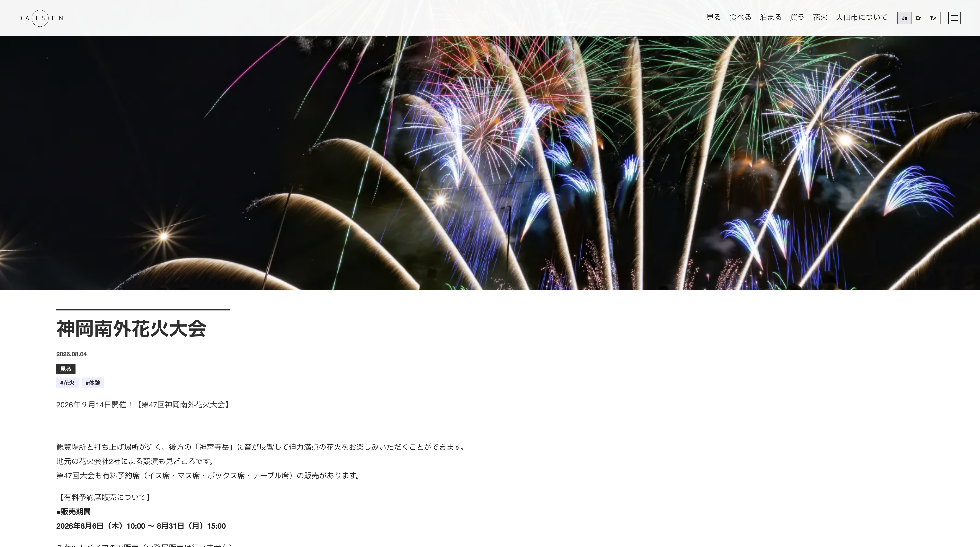Open 大仙市について navigation item
Image resolution: width=980 pixels, height=547 pixels.
(861, 17)
